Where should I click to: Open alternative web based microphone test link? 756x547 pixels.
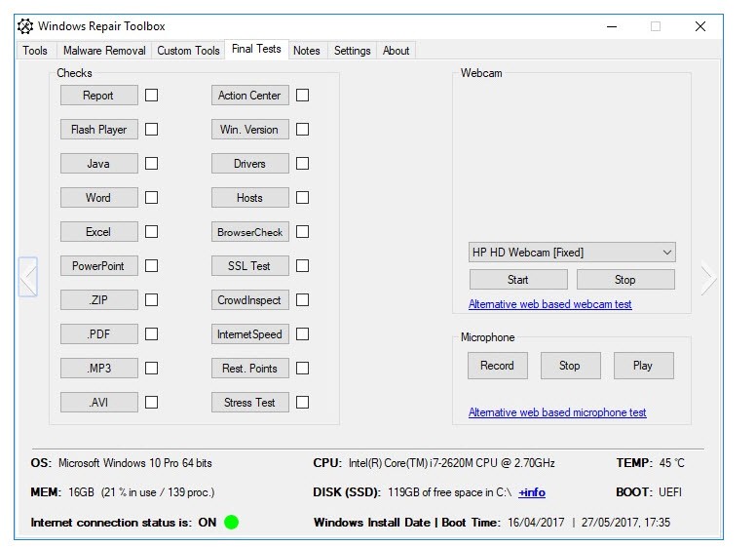(x=557, y=411)
